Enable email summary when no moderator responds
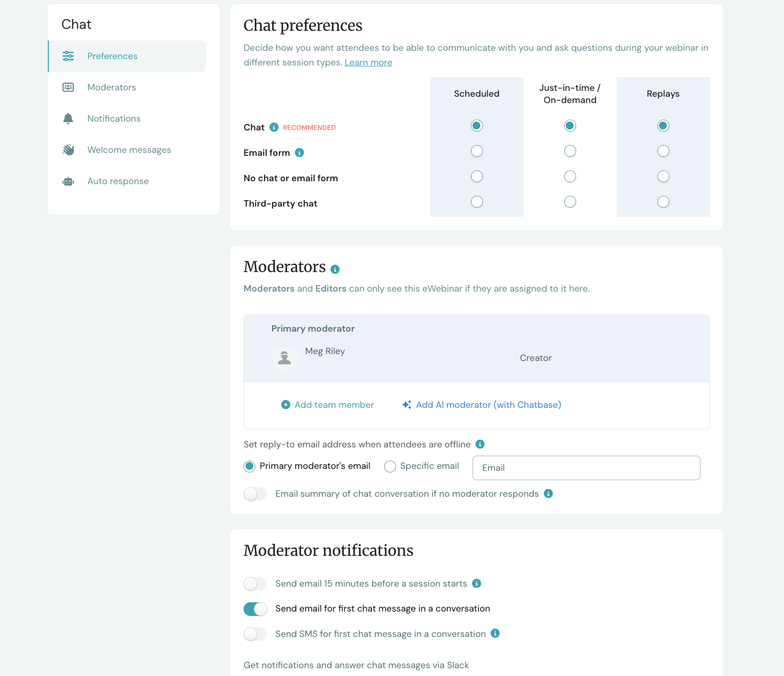The image size is (784, 676). 254,494
